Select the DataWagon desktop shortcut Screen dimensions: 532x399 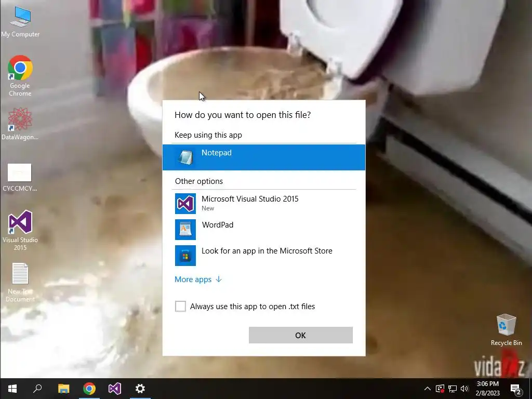(20, 124)
